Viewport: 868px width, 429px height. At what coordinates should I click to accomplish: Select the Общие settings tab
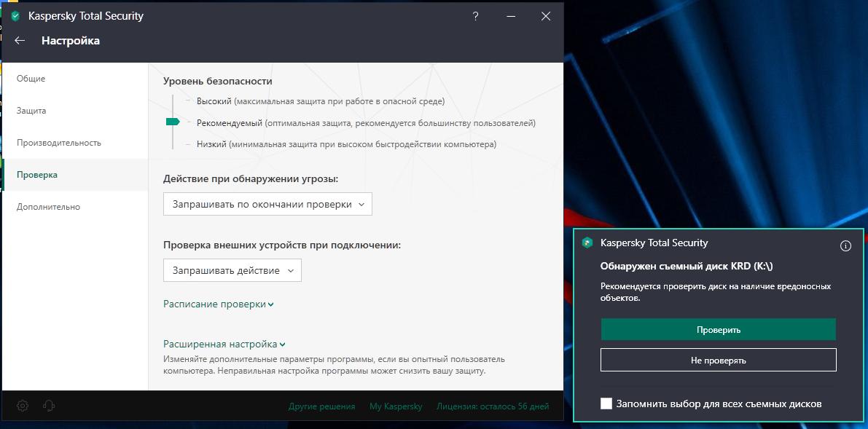(75, 79)
